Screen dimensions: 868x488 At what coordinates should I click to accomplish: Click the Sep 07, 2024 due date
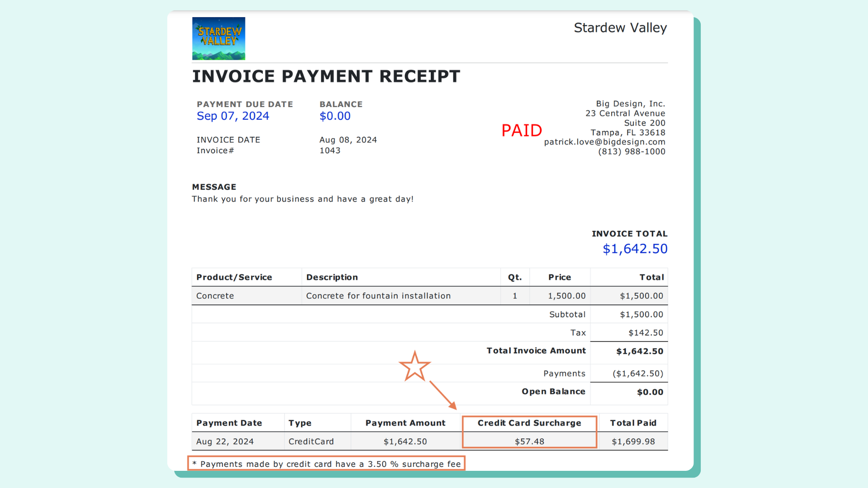click(x=233, y=116)
